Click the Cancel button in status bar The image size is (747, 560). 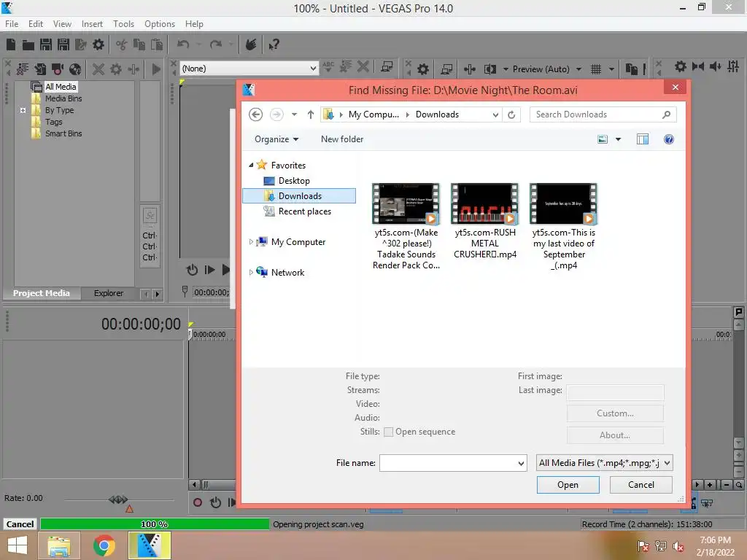click(x=20, y=524)
